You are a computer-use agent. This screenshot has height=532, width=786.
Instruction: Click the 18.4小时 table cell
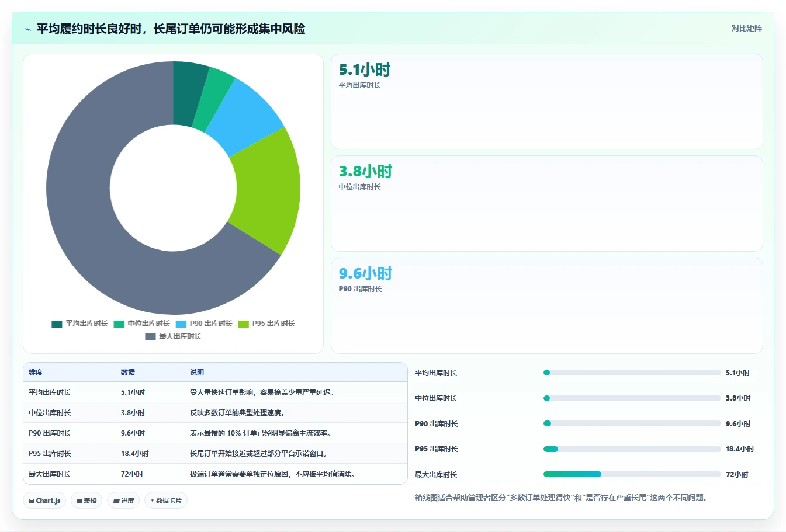pos(135,454)
